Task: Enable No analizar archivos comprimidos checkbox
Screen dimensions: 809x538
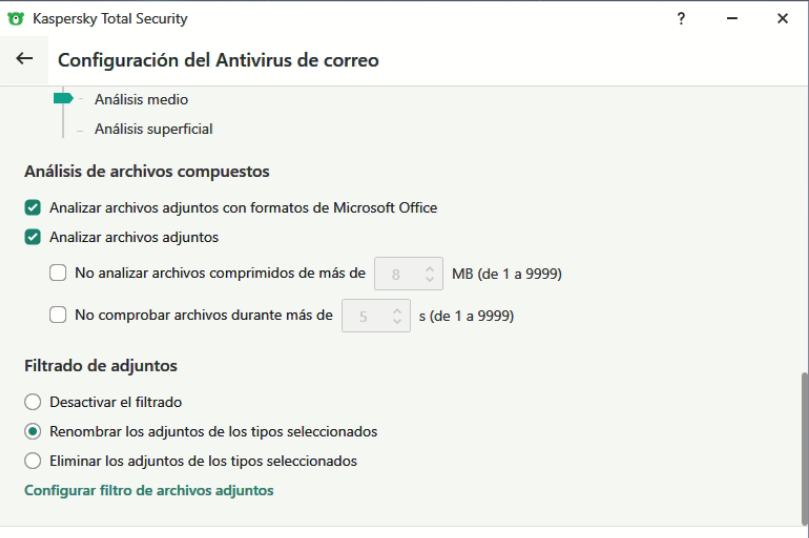Action: (x=58, y=272)
